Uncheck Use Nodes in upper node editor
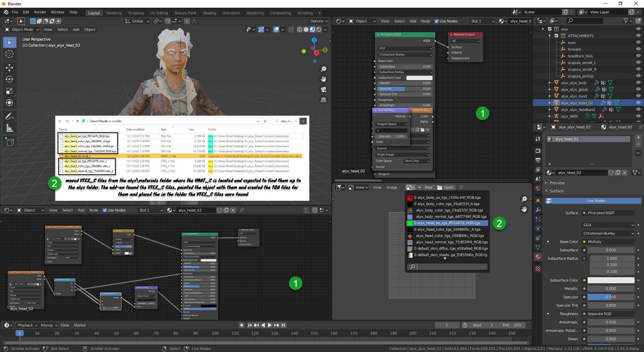 tap(437, 21)
